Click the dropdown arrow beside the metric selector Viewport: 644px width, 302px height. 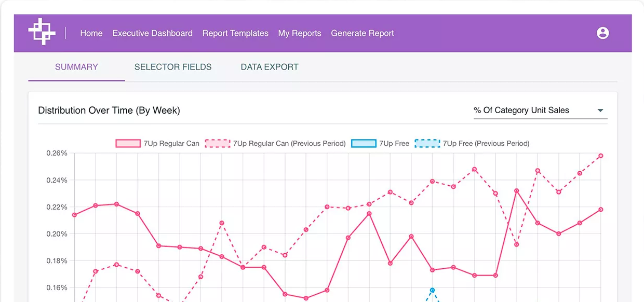pyautogui.click(x=600, y=111)
